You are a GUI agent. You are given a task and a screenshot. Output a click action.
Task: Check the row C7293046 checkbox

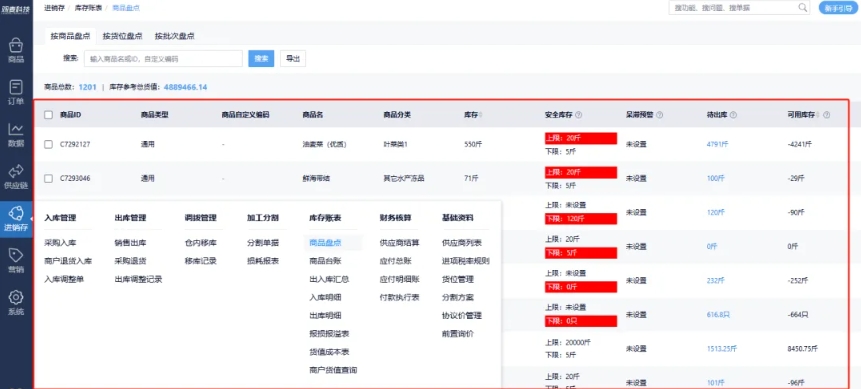coord(48,179)
